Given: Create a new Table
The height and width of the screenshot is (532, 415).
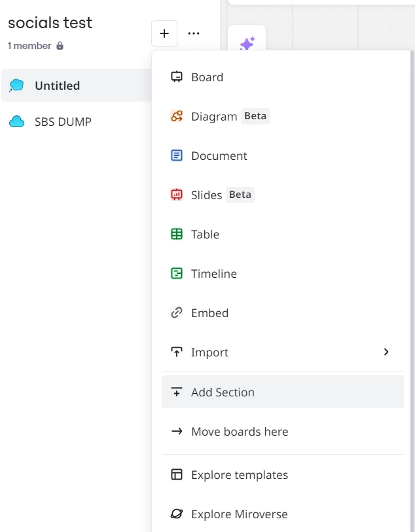Looking at the screenshot, I should 282,234.
